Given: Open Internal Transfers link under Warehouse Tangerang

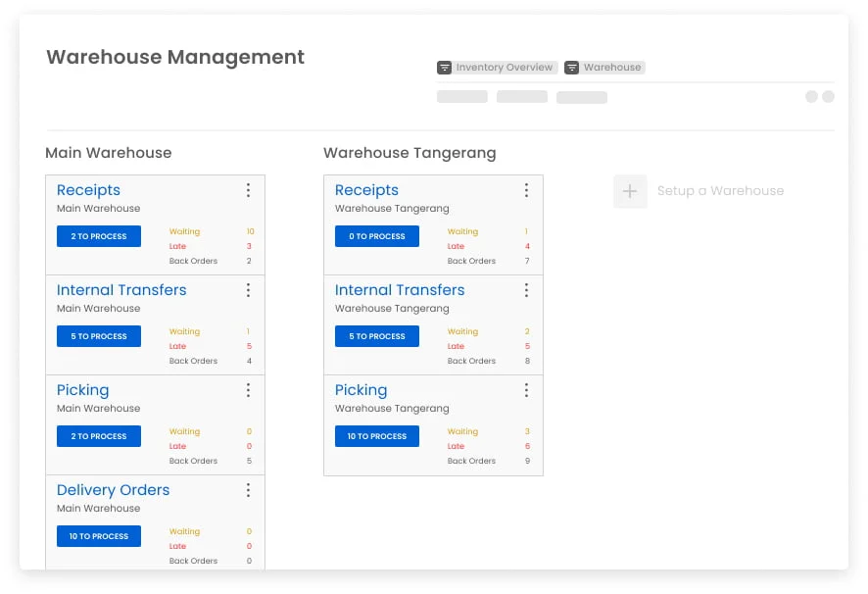Looking at the screenshot, I should click(400, 290).
